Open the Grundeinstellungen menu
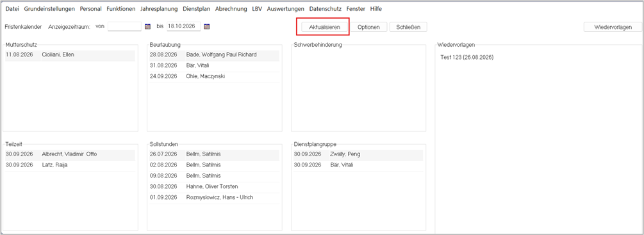This screenshot has height=235, width=644. click(49, 8)
